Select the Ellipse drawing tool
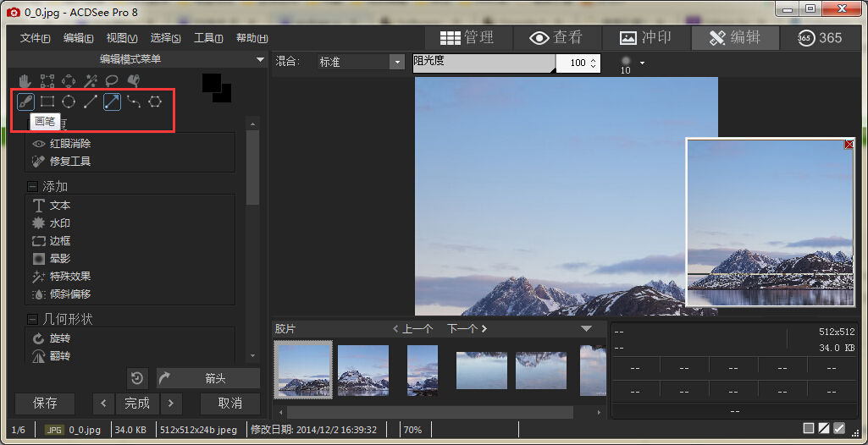The width and height of the screenshot is (868, 445). 69,102
